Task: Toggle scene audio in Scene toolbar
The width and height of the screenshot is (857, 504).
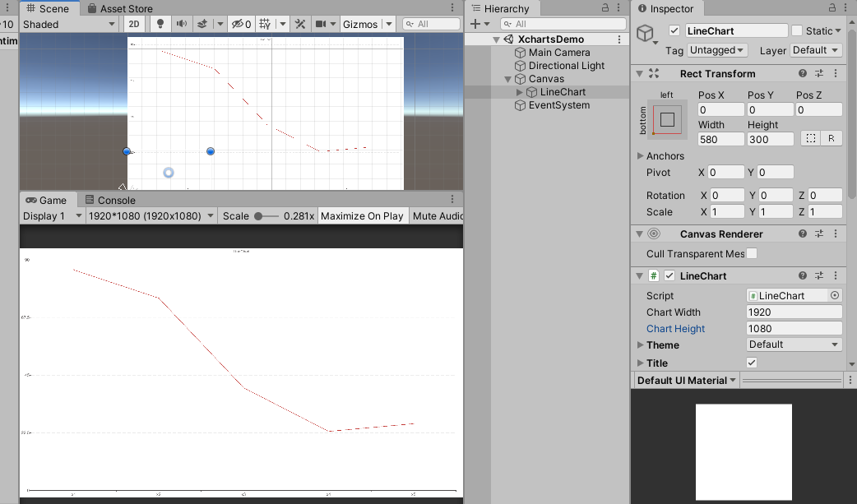Action: click(x=183, y=24)
